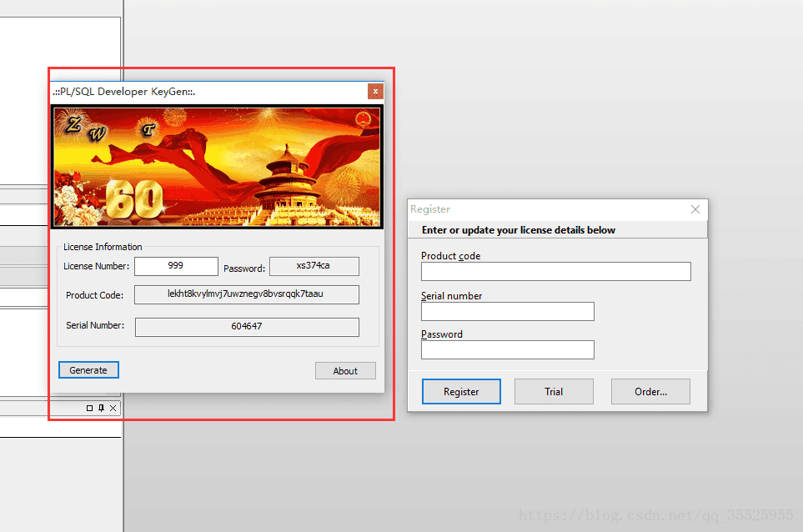
Task: Focus the Serial number field in Register dialog
Action: (508, 311)
